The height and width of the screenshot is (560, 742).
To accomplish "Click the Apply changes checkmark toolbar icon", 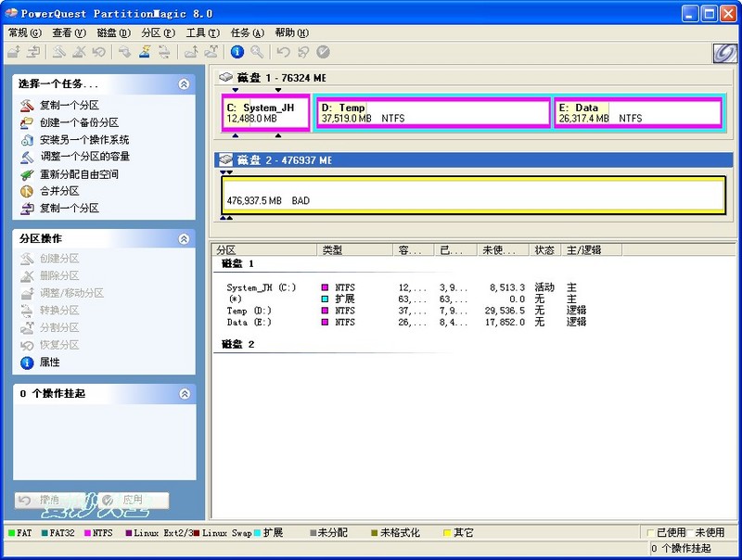I will 323,52.
